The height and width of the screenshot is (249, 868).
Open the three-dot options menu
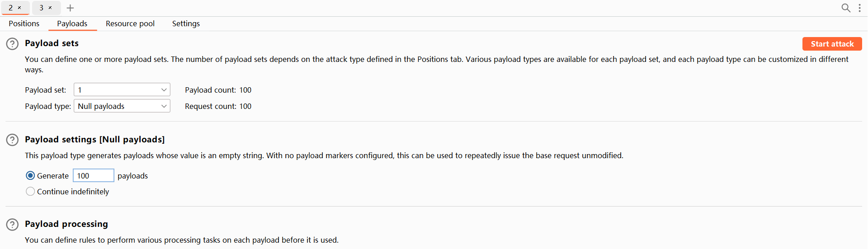point(859,8)
